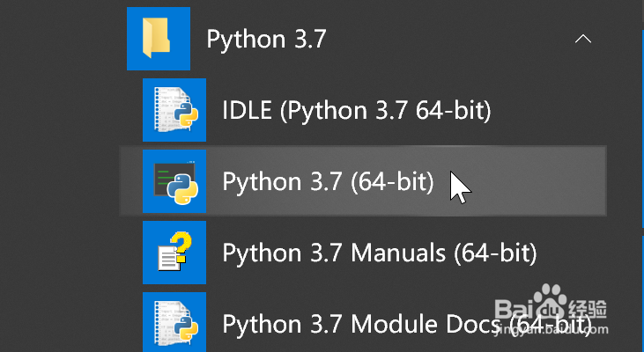Click the Python 3.7 Module Docs icon
This screenshot has height=352, width=644.
(174, 323)
